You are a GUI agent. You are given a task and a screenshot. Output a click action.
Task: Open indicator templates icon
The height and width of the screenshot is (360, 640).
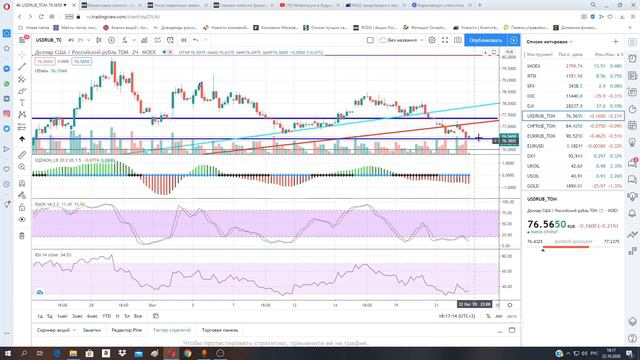[x=157, y=40]
